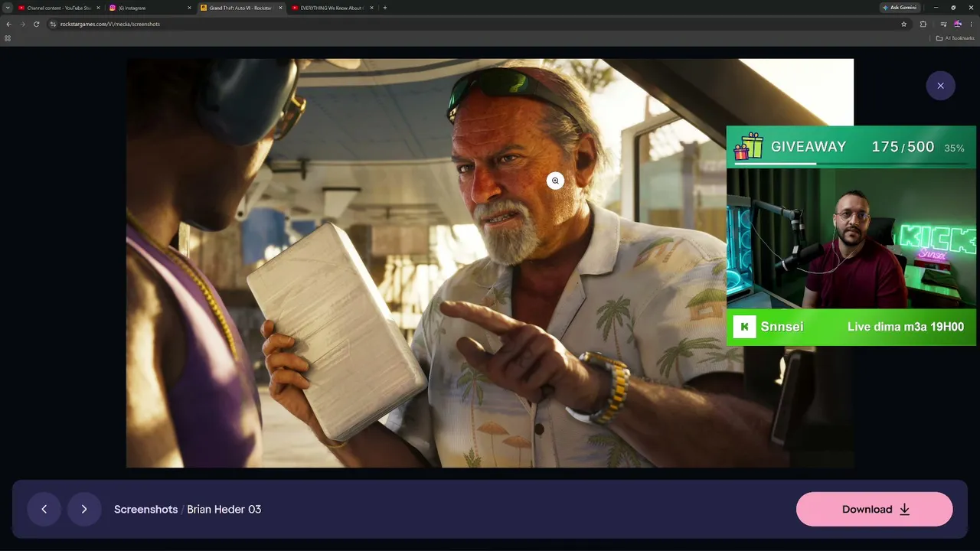Viewport: 980px width, 551px height.
Task: Click the Brian Heder 03 title text
Action: click(x=224, y=509)
